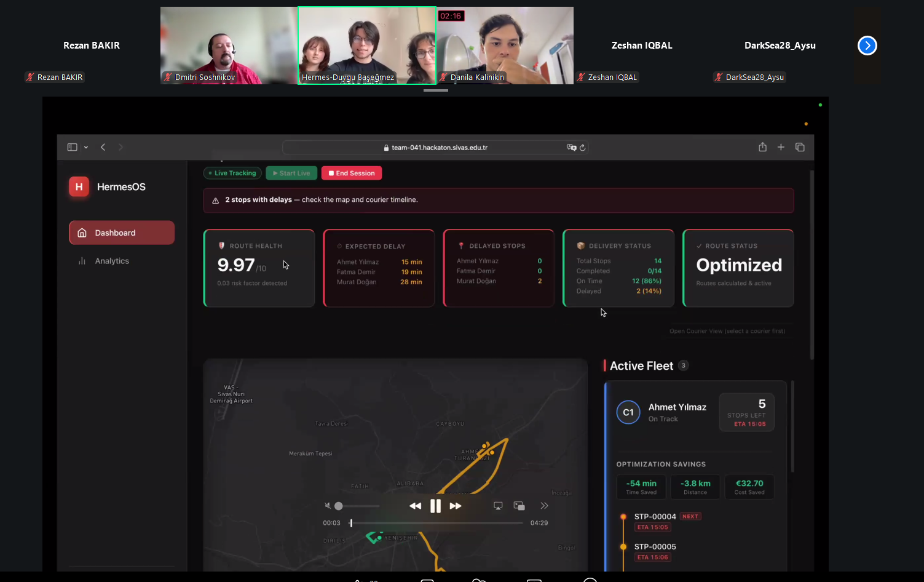Click the fast-forward button in player
Viewport: 924px width, 582px height.
456,506
